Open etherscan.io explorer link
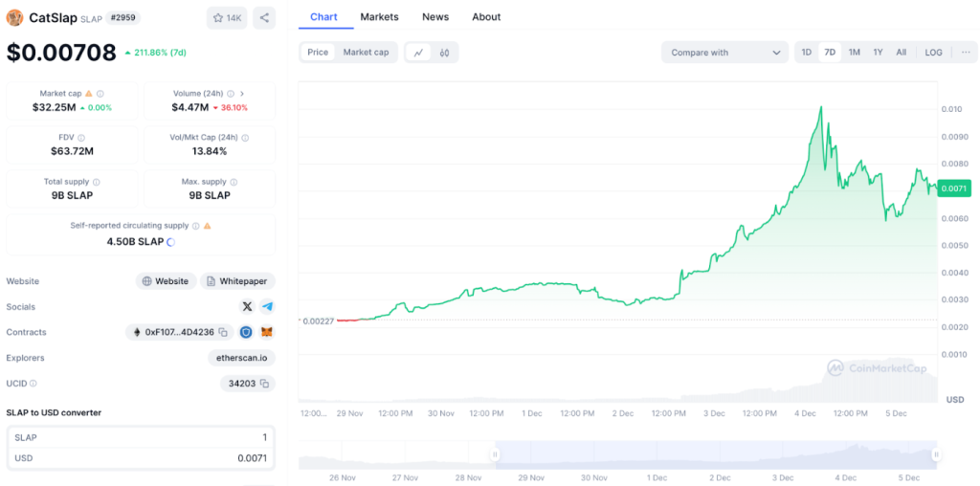 pyautogui.click(x=242, y=358)
